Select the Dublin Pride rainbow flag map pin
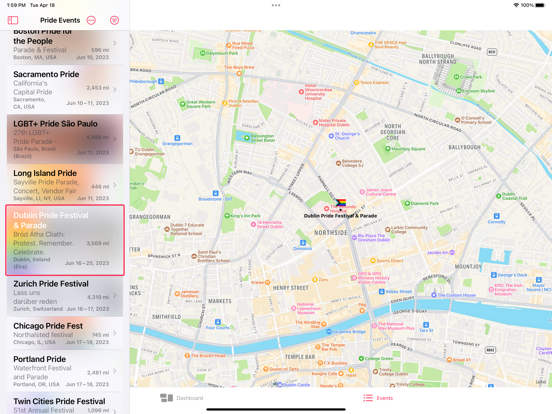The image size is (552, 414). [340, 203]
